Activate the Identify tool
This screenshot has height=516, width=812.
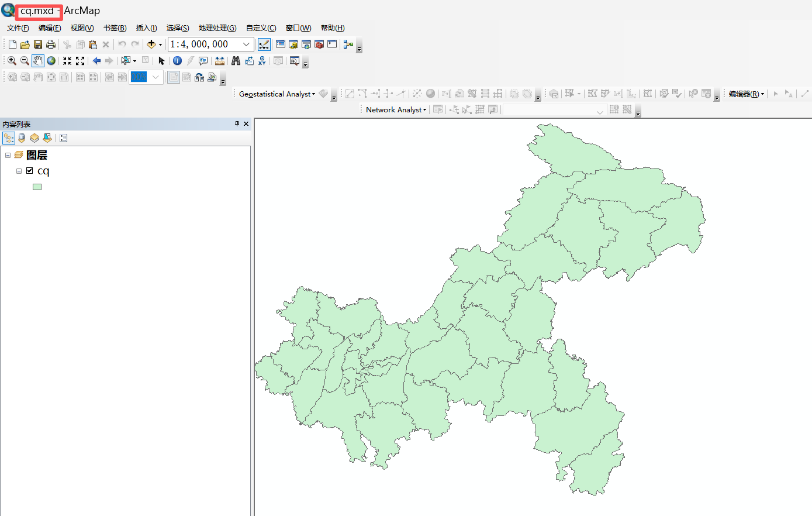point(177,61)
